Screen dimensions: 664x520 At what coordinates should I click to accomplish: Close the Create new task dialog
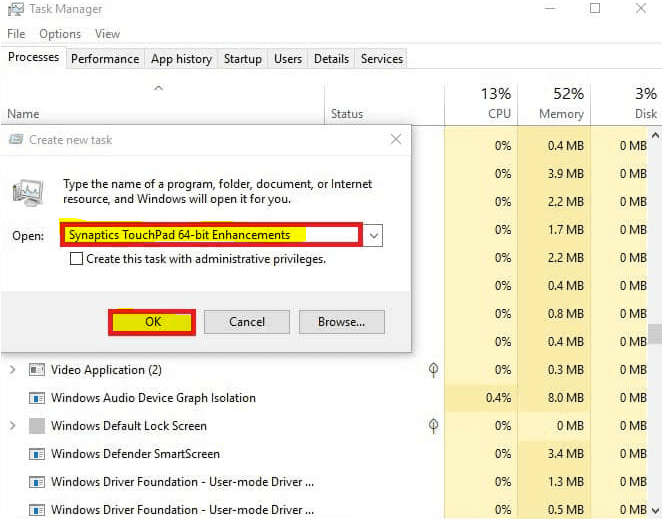(x=396, y=139)
